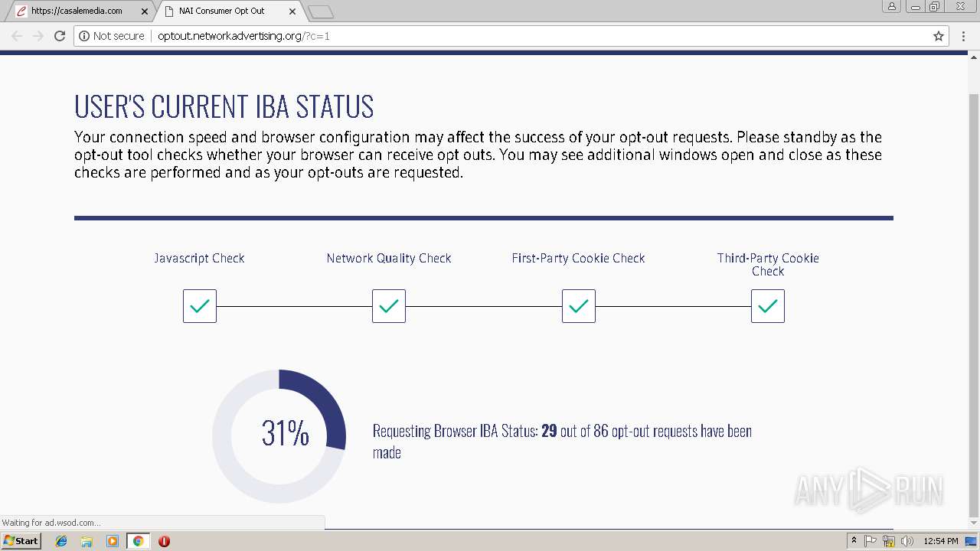Click the Third-Party Cookie Check checkmark box
The width and height of the screenshot is (980, 551).
(768, 306)
